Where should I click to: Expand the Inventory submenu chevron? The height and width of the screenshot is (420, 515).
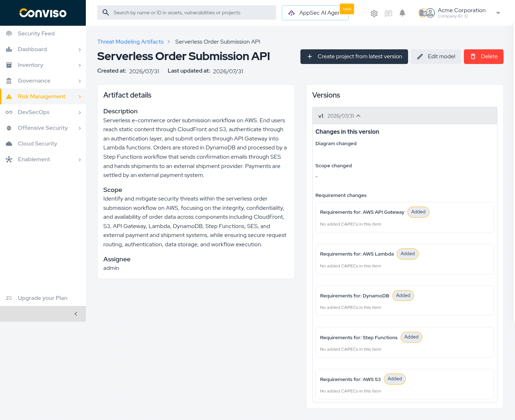(x=80, y=65)
